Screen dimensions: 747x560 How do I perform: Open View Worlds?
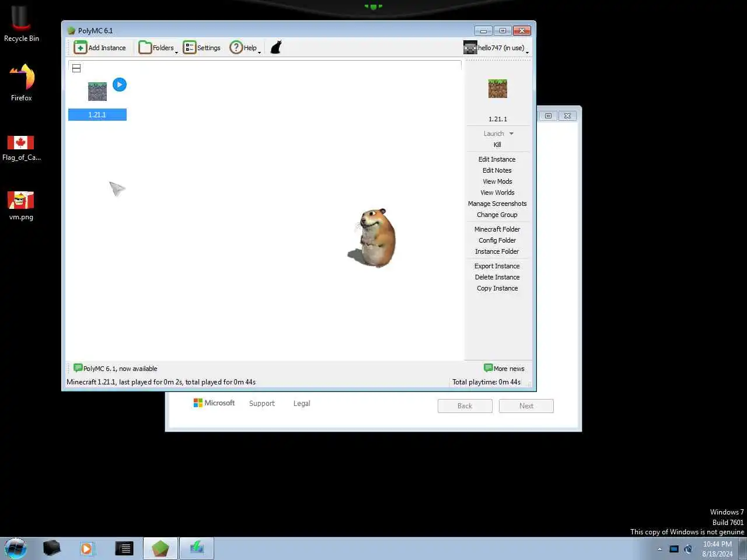[497, 192]
